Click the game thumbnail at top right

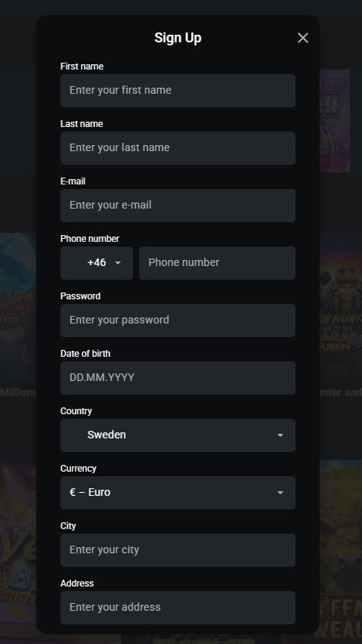pyautogui.click(x=335, y=121)
